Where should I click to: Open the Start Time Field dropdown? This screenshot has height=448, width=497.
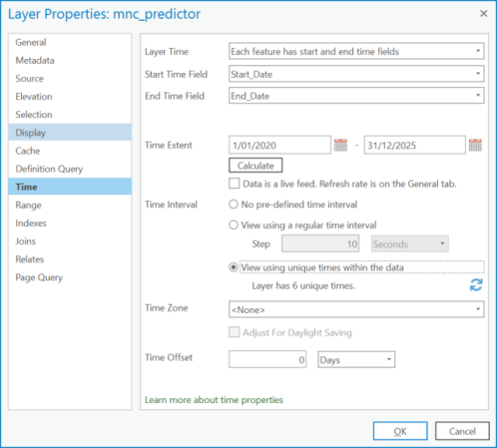[x=356, y=74]
